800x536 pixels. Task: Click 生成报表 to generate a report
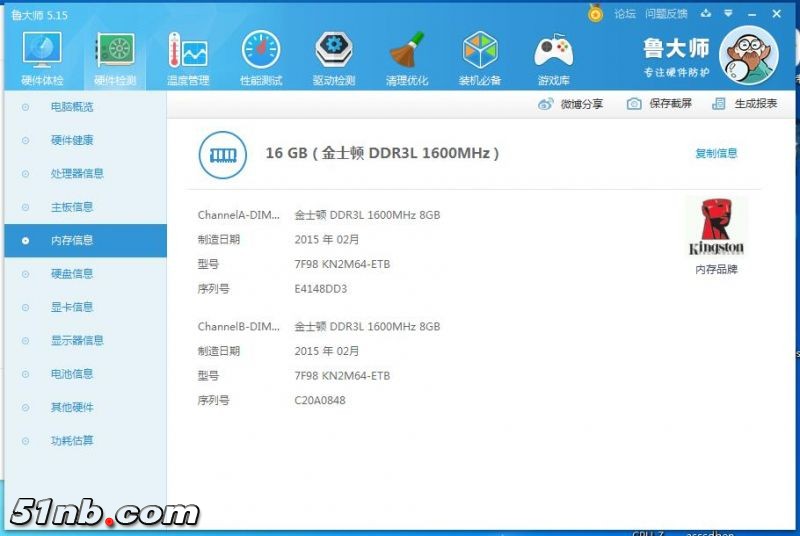coord(745,104)
